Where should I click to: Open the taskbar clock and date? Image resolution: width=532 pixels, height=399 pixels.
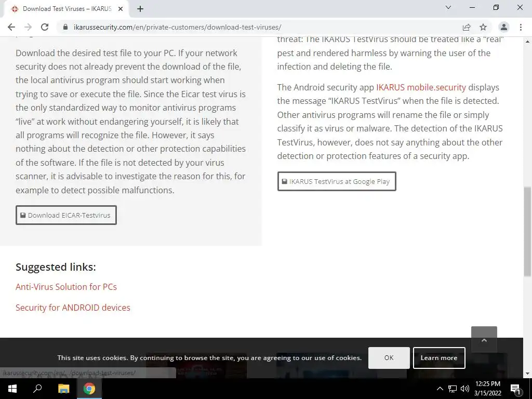coord(487,389)
